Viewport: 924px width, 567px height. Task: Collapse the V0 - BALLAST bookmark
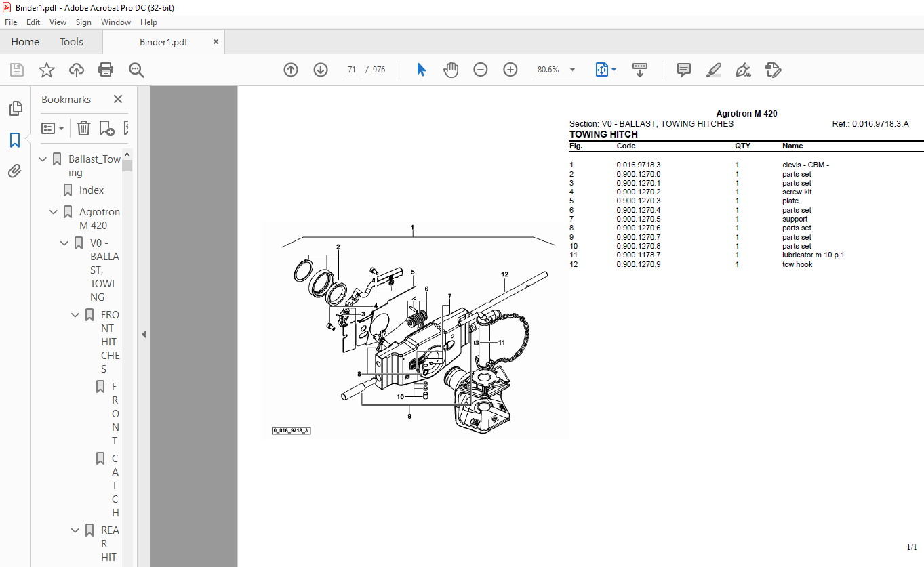(65, 243)
